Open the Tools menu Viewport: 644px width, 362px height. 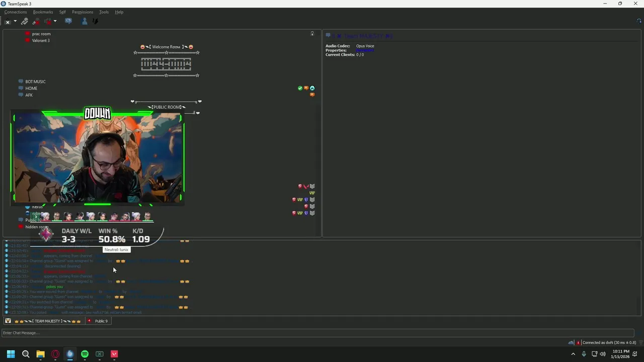pos(104,12)
